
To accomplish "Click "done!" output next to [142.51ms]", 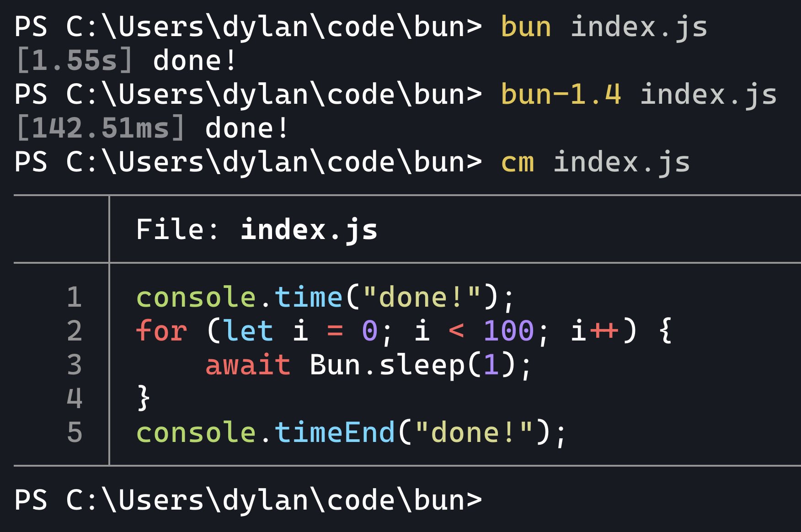I will [x=247, y=128].
